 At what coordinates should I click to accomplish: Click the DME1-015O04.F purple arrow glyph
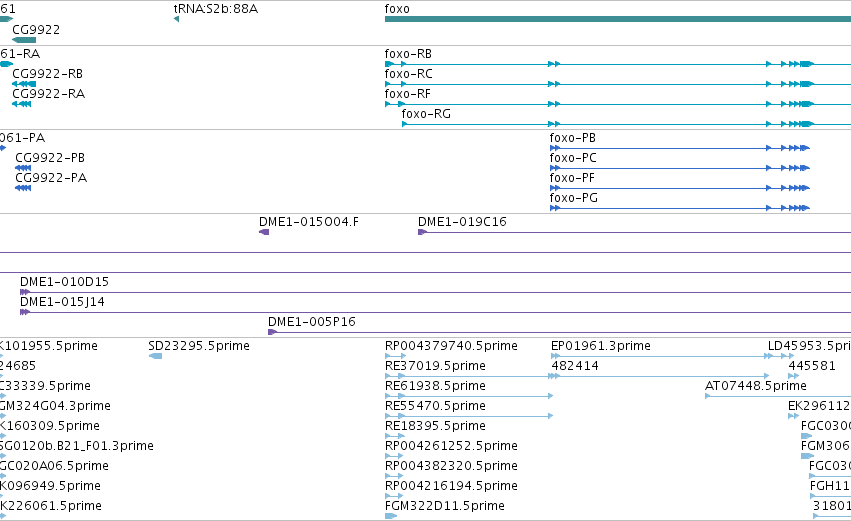pyautogui.click(x=264, y=232)
